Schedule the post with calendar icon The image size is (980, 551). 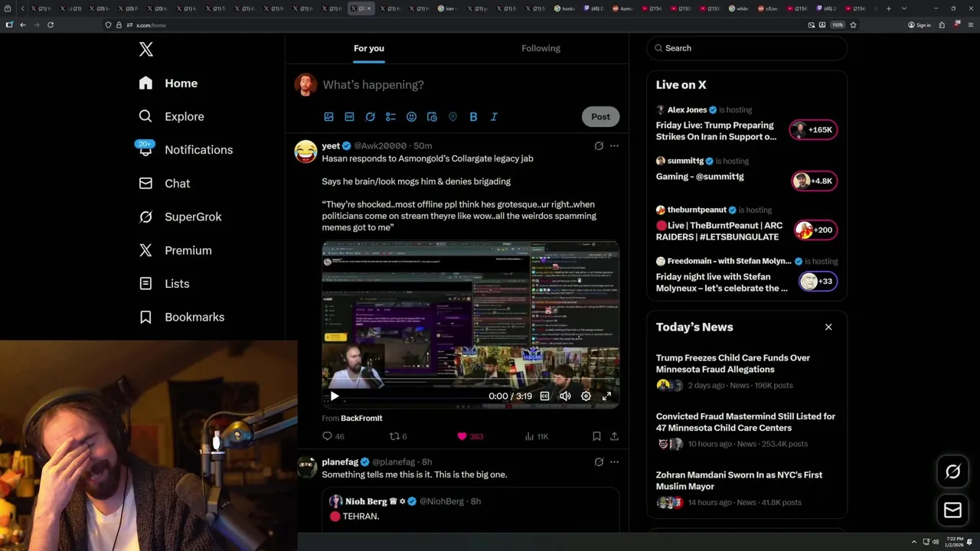coord(432,117)
